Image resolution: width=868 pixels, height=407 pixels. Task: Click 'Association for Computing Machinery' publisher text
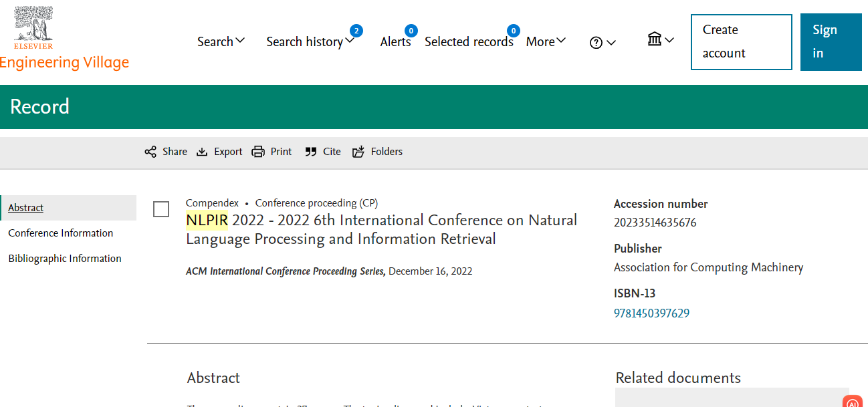pyautogui.click(x=709, y=267)
